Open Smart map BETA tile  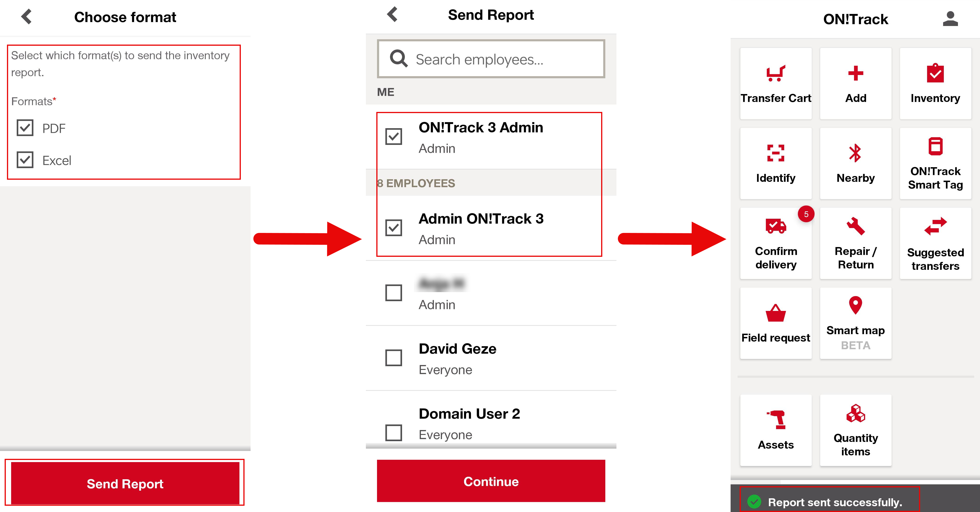pyautogui.click(x=856, y=323)
